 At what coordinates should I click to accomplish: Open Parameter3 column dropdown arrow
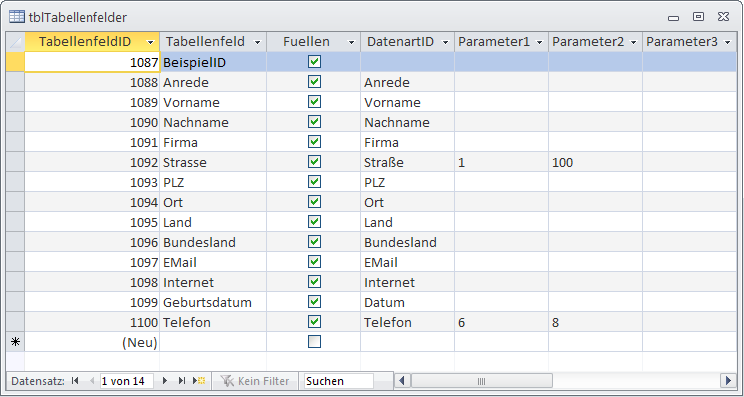(728, 42)
